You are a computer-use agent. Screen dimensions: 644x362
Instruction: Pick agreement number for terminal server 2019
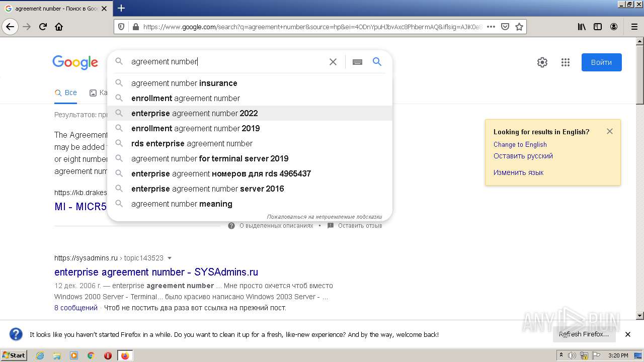(x=250, y=158)
